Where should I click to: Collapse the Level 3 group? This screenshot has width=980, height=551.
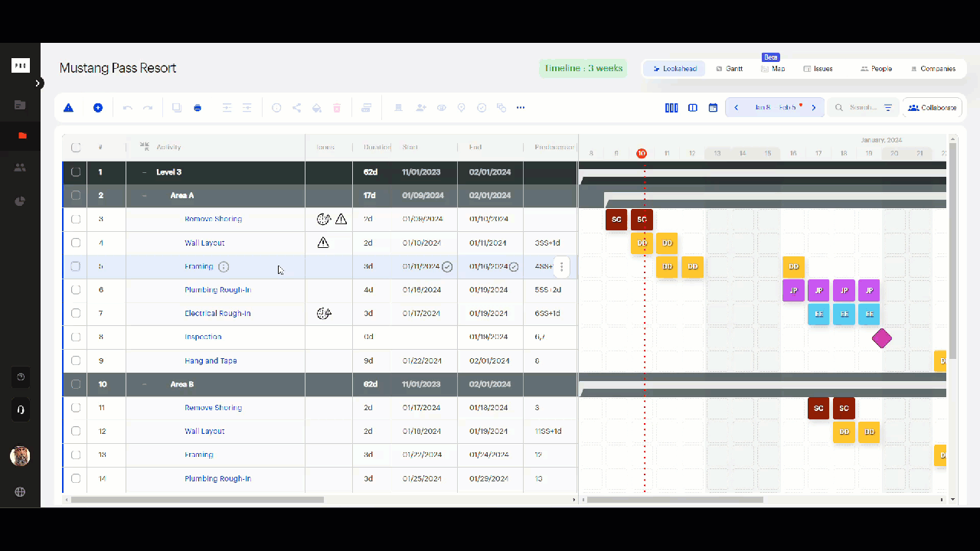(144, 172)
